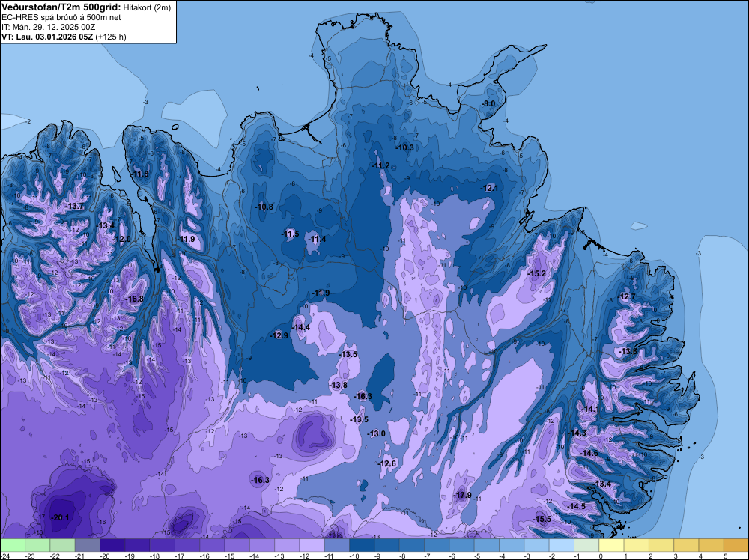Screen dimensions: 749x560
Task: Click the -19 label in the legend
Action: click(131, 556)
